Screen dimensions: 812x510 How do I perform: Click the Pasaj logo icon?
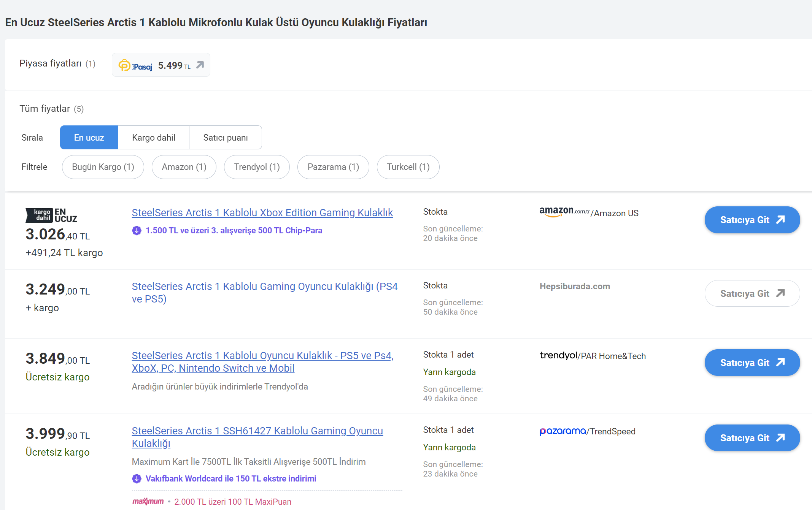tap(135, 66)
